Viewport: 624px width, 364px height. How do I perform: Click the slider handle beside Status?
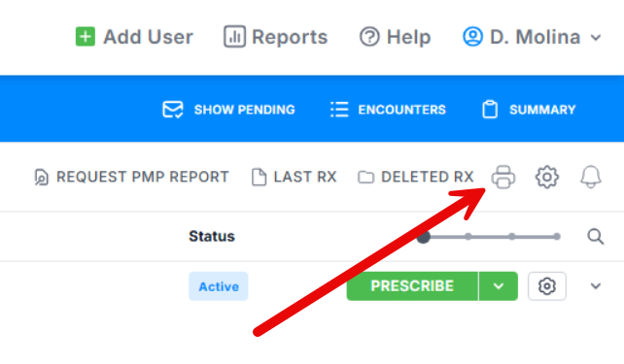pyautogui.click(x=424, y=237)
